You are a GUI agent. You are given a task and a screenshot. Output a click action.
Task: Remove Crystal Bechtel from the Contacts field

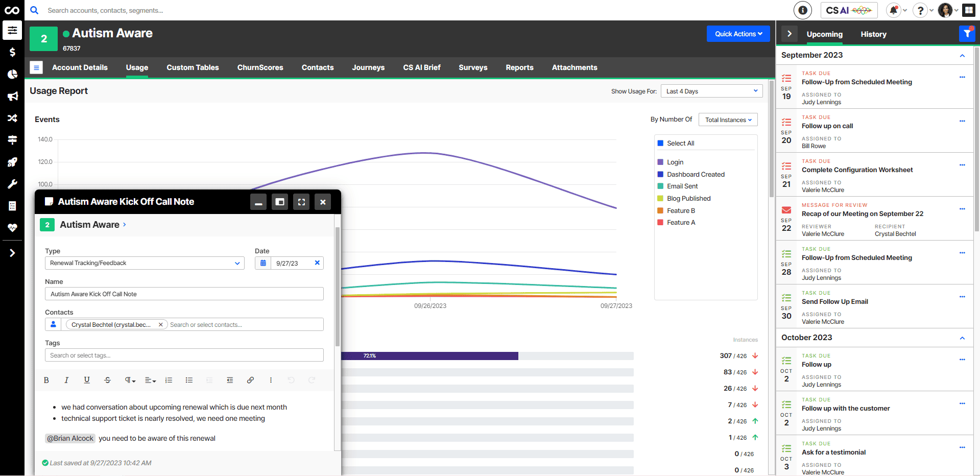pyautogui.click(x=161, y=324)
